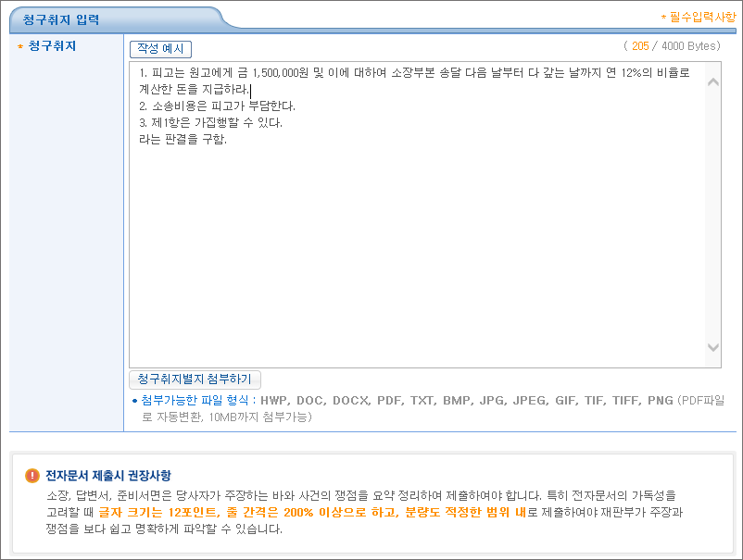Click the scrollbar up arrow icon
The height and width of the screenshot is (560, 743).
(712, 81)
